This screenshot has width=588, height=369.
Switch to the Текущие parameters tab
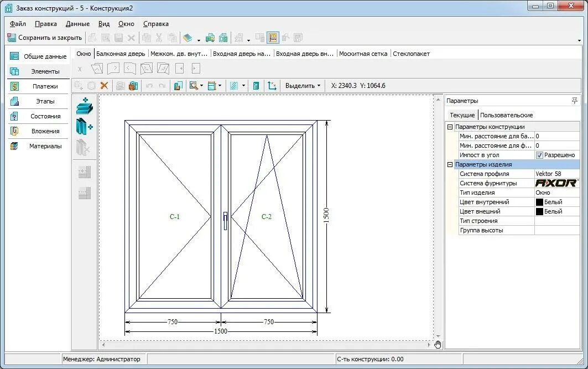462,115
